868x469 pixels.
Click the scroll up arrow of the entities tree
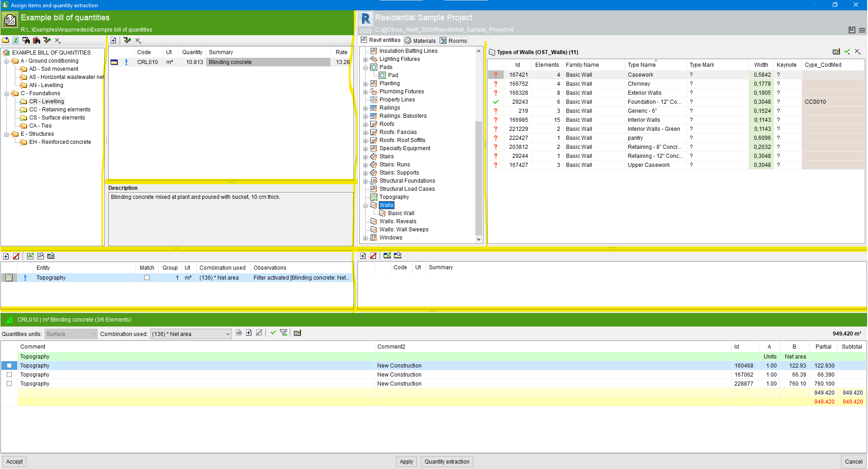[479, 51]
